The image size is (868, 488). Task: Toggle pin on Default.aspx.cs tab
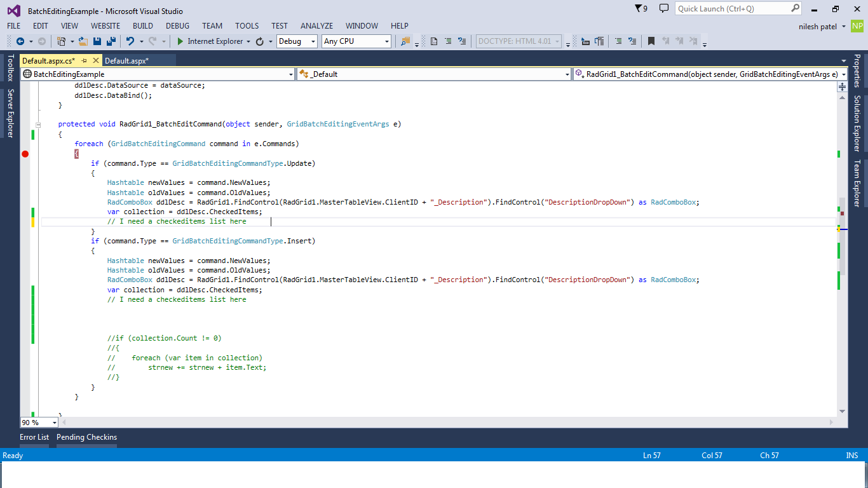[x=84, y=60]
